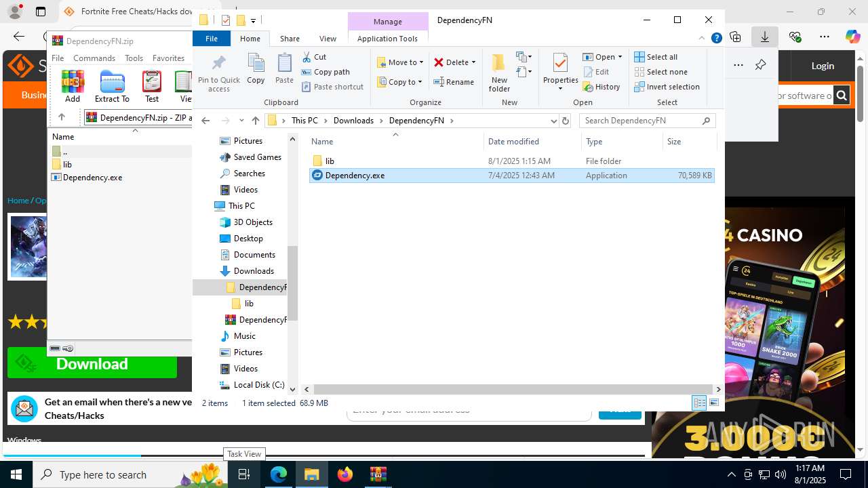Viewport: 868px width, 488px height.
Task: Click Windows Start button
Action: coord(16,474)
